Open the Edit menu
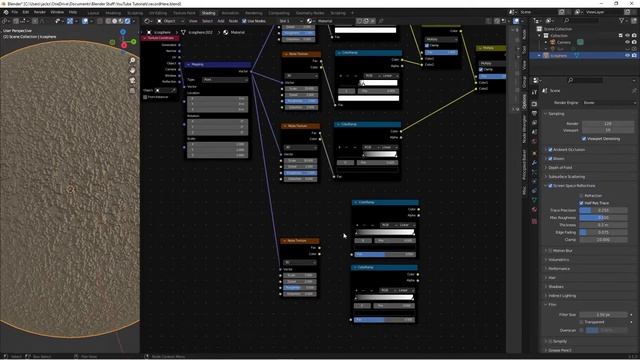 click(x=26, y=12)
